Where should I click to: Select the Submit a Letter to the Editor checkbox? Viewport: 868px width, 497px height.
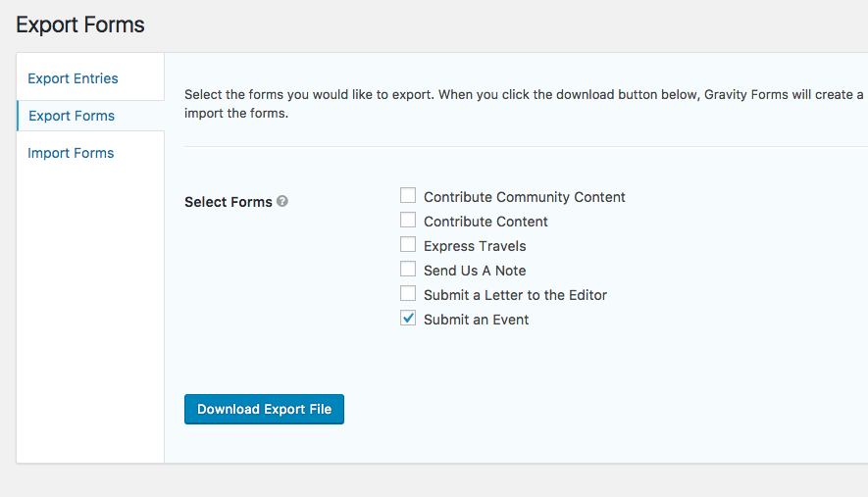click(x=408, y=294)
